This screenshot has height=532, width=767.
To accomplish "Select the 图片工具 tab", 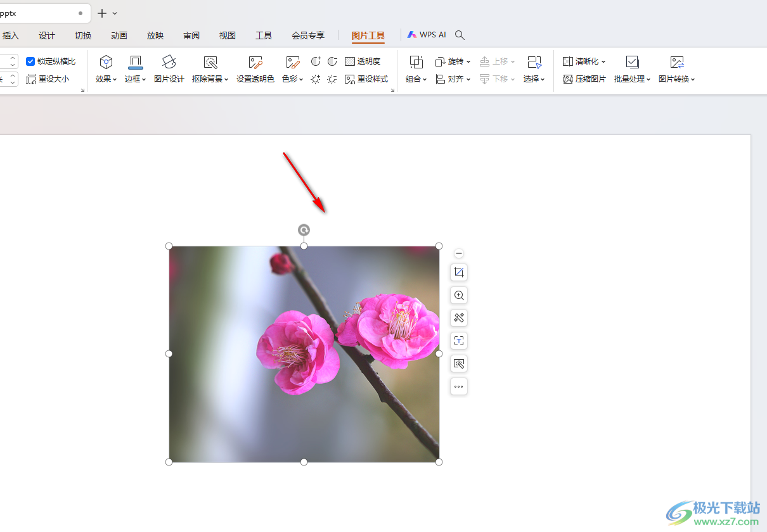I will (x=368, y=35).
